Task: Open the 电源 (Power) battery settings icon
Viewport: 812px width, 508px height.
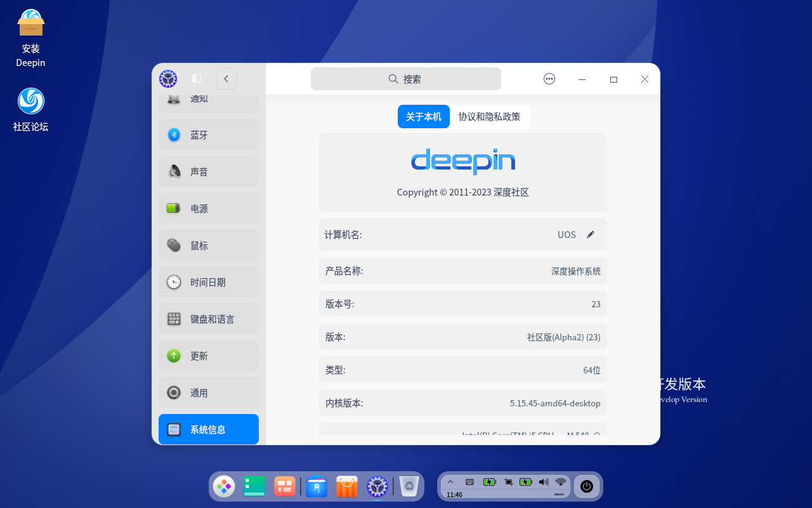Action: 174,208
